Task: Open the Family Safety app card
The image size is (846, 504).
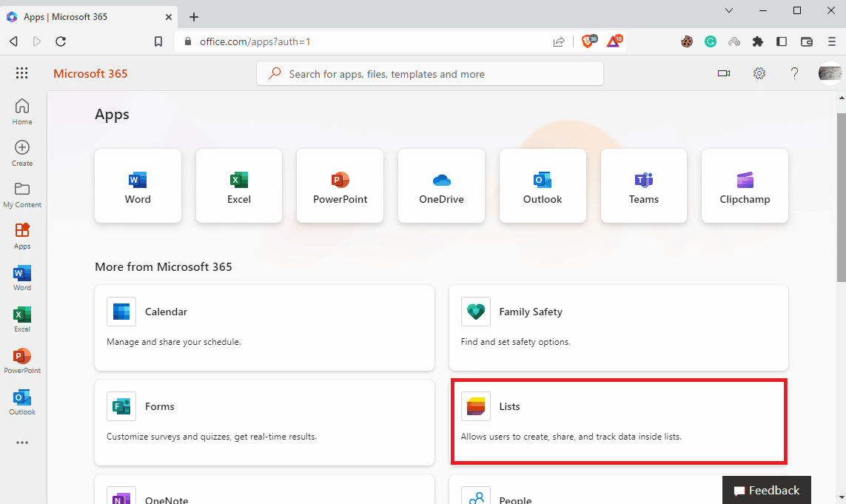Action: tap(619, 328)
